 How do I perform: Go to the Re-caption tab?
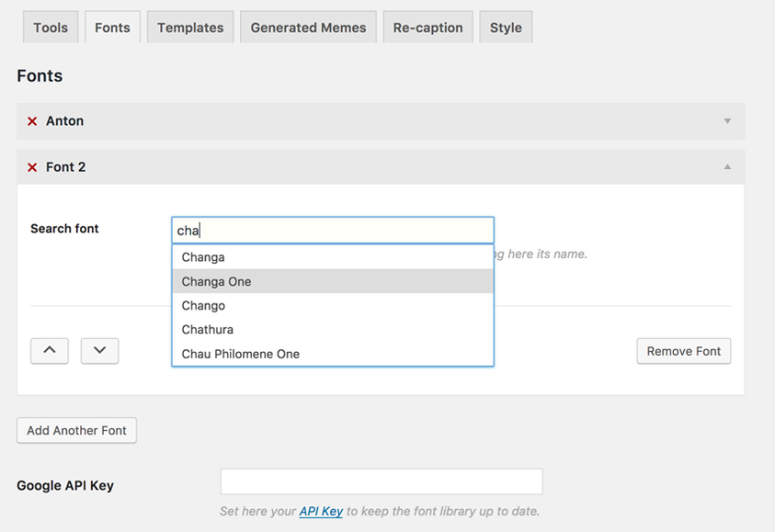tap(427, 27)
